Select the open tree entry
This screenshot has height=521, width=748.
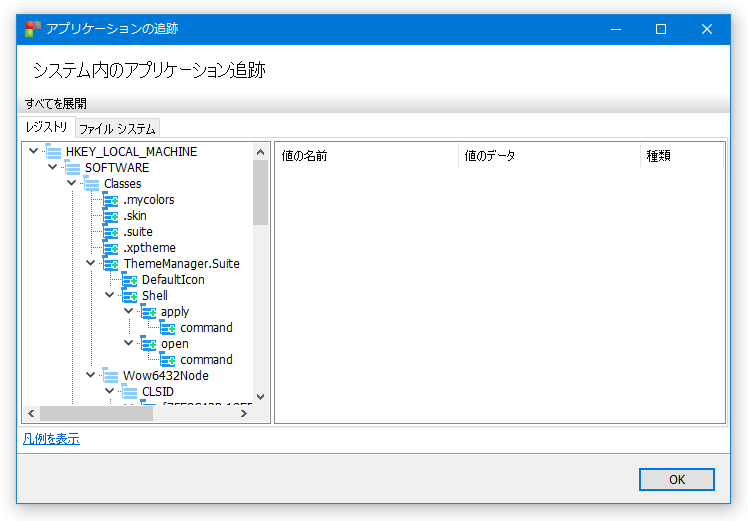click(x=175, y=344)
